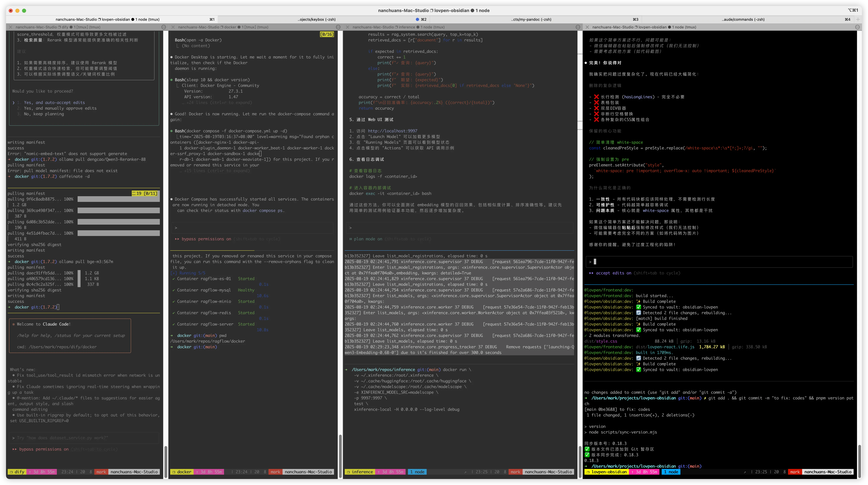This screenshot has width=868, height=485.
Task: Click progress bar for pulling 4e51d4fbac7d
Action: click(x=119, y=233)
